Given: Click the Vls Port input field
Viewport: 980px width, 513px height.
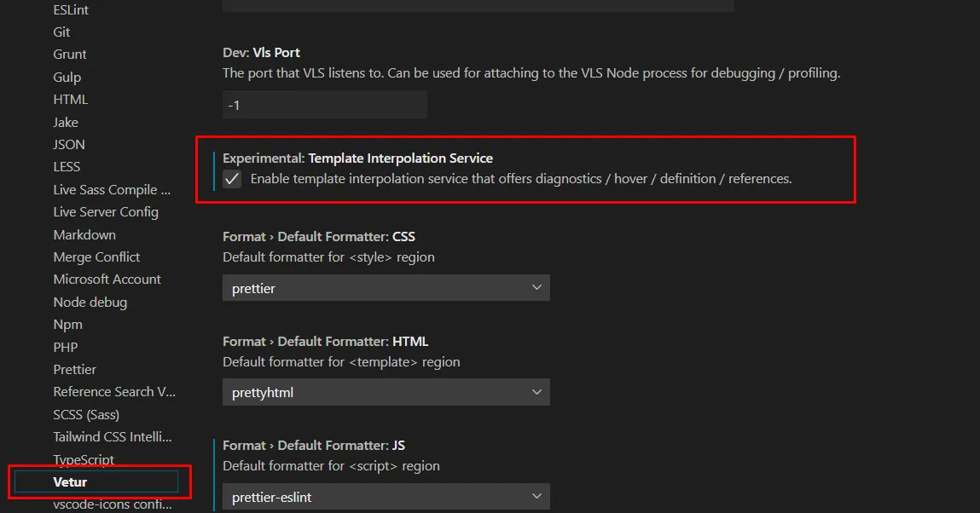Looking at the screenshot, I should point(324,105).
